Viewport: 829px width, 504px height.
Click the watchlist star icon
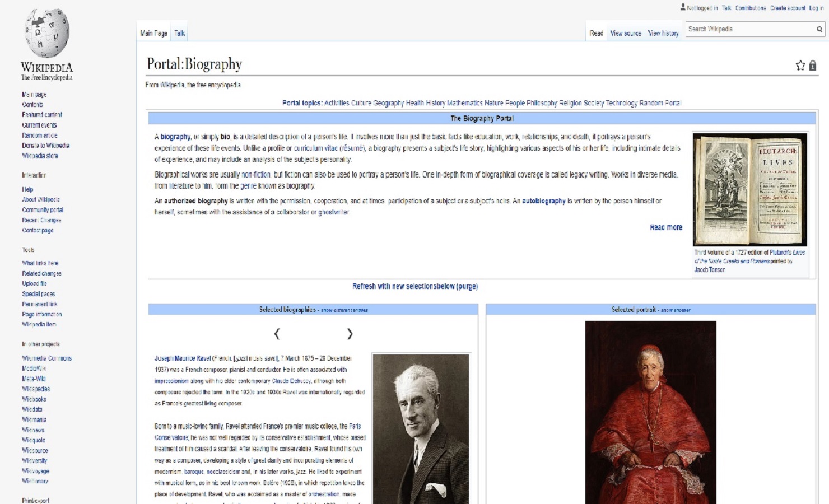800,66
